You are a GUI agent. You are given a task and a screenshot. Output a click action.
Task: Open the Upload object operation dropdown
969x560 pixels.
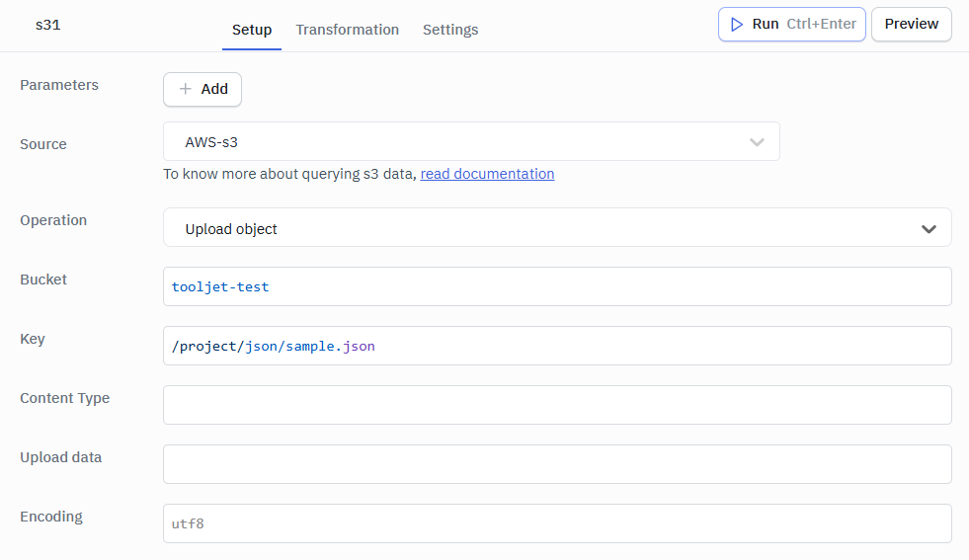[x=543, y=228]
